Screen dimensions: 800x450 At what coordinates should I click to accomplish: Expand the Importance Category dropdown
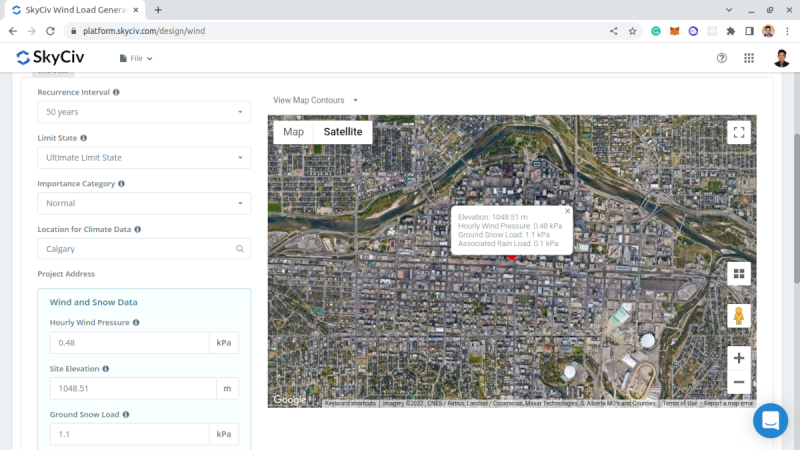[x=144, y=203]
